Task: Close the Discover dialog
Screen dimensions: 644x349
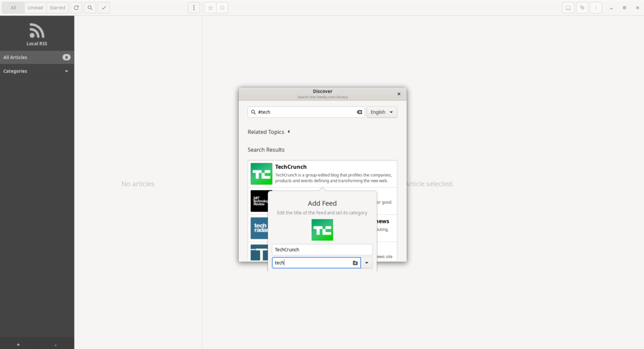Action: point(399,94)
